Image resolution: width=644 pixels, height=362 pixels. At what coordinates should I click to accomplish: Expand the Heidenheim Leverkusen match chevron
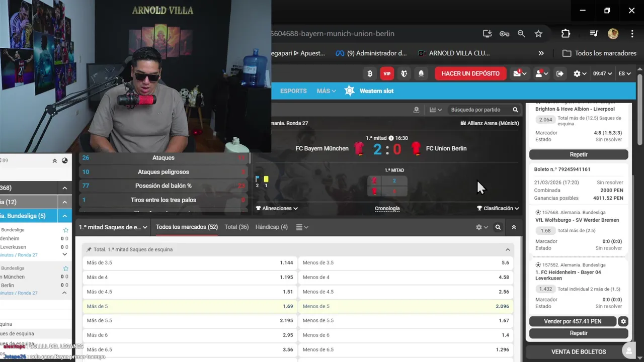pos(64,254)
